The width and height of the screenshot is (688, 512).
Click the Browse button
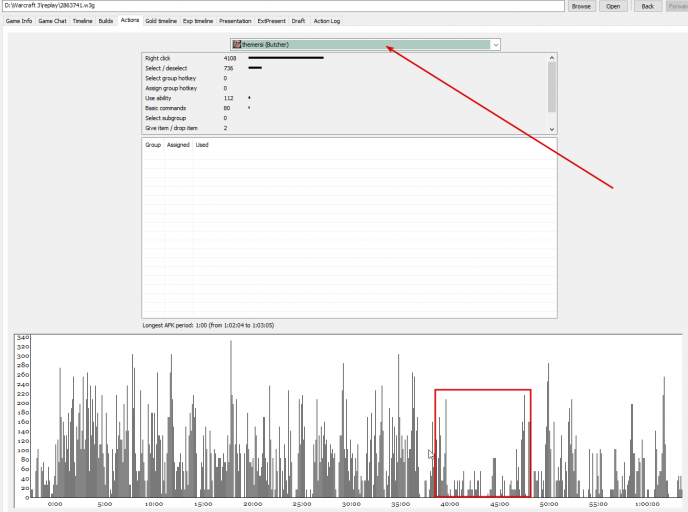tap(581, 6)
